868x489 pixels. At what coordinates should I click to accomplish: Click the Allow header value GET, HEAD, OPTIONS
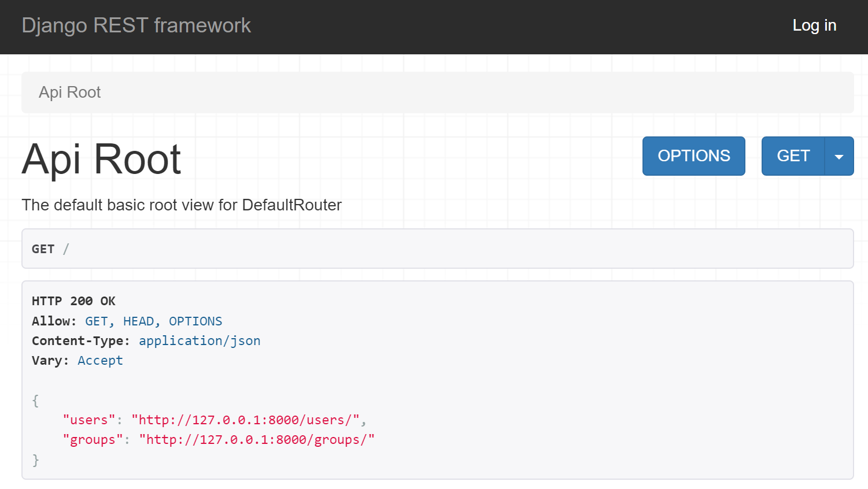pos(154,321)
